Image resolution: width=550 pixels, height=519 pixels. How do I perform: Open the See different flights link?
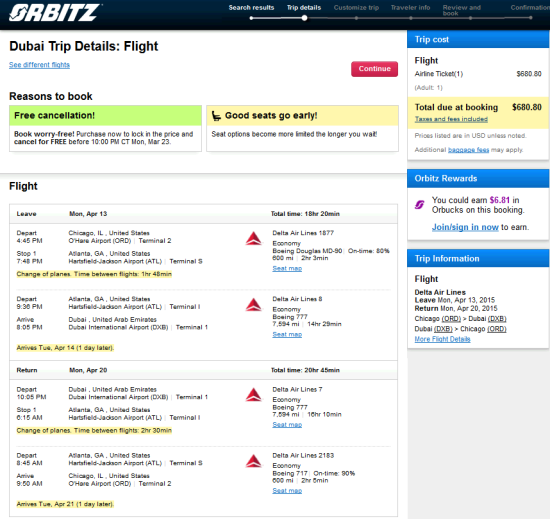(x=39, y=65)
